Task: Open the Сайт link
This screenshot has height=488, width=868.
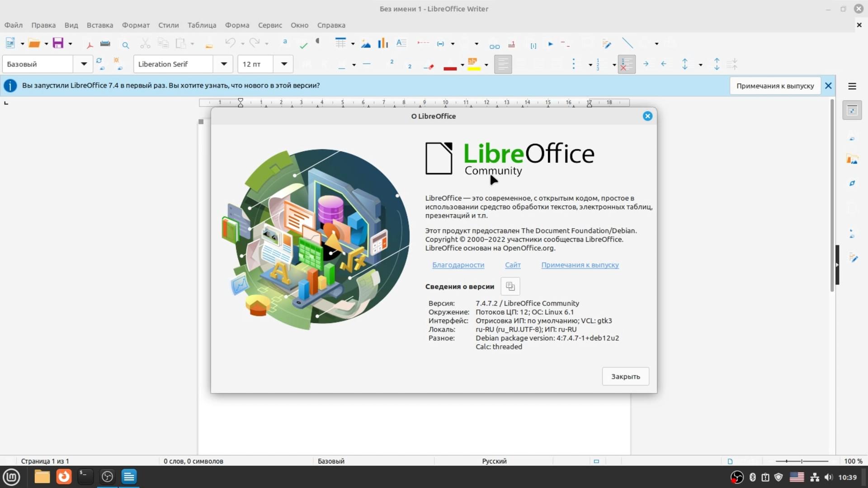Action: click(x=513, y=265)
